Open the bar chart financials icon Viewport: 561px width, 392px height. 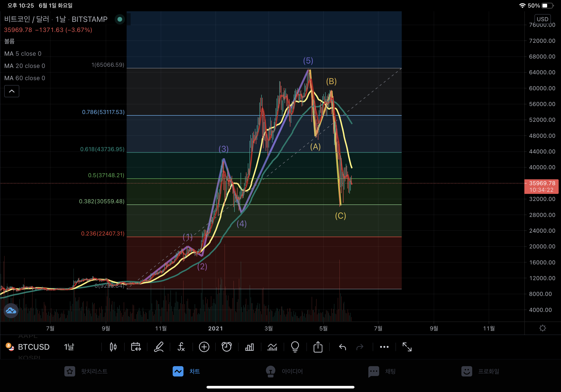[x=249, y=347]
